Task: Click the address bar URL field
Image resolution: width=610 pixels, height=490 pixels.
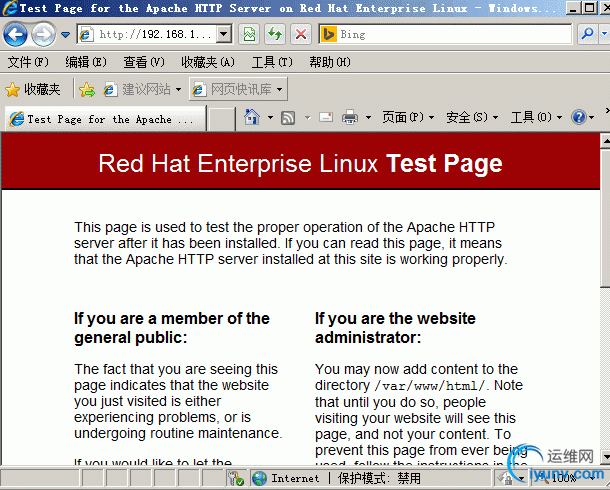Action: (x=155, y=35)
